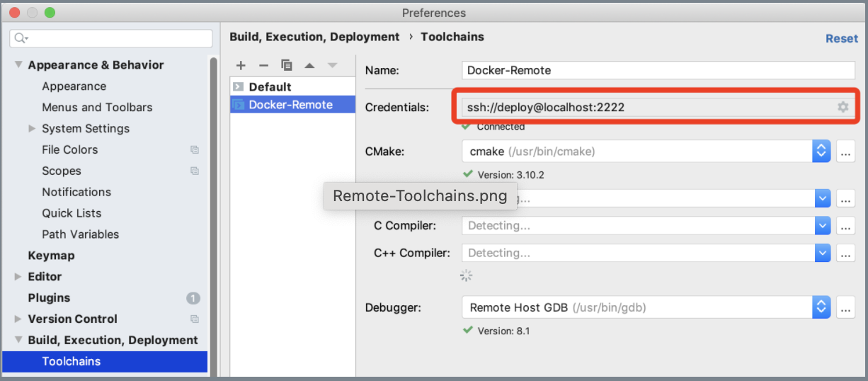This screenshot has width=868, height=381.
Task: Open the Keymap settings page
Action: (51, 256)
